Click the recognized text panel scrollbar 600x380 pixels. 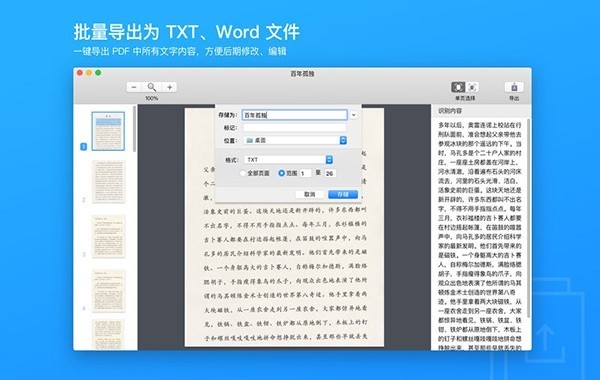pos(528,218)
